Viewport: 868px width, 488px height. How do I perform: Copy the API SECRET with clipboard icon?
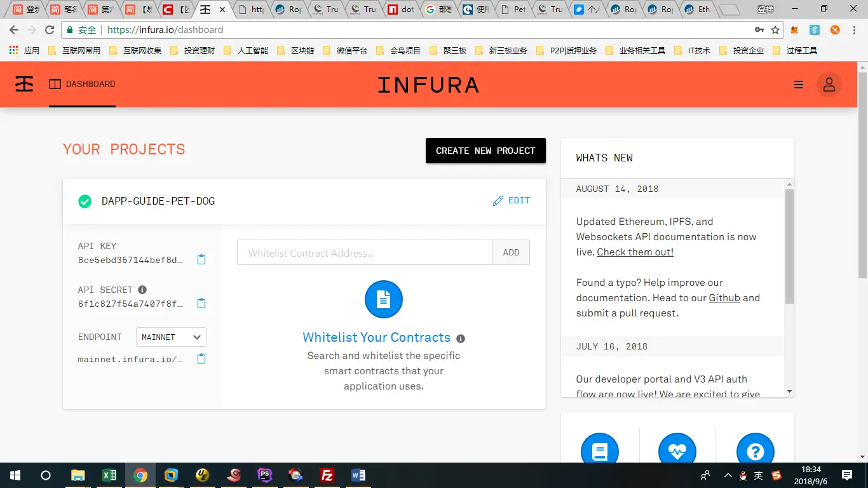tap(201, 304)
